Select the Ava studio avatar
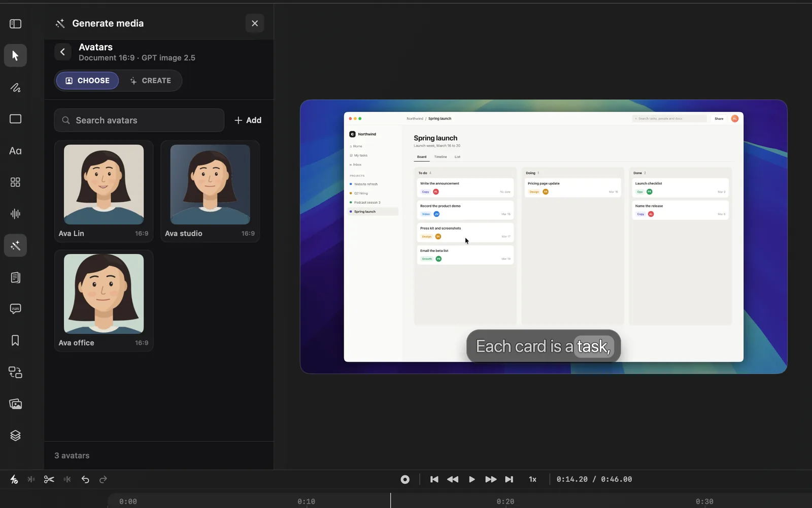This screenshot has width=812, height=508. (x=210, y=191)
